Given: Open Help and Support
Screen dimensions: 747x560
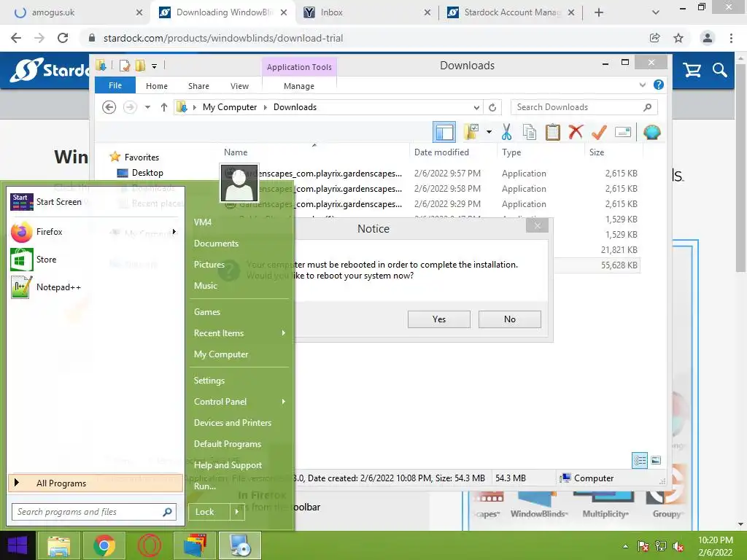Looking at the screenshot, I should point(228,465).
